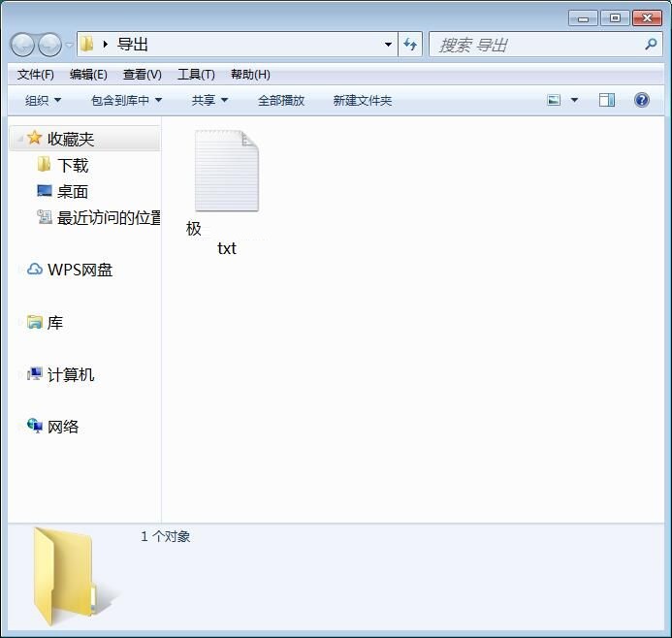Toggle the preview pane icon
The width and height of the screenshot is (672, 638).
[607, 100]
